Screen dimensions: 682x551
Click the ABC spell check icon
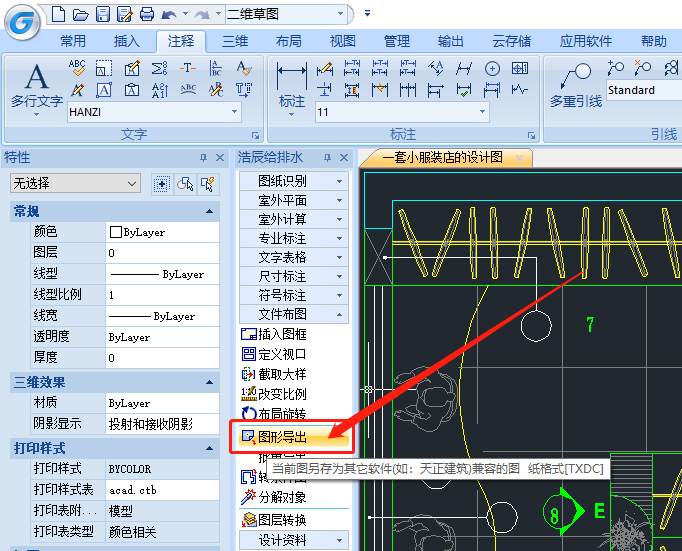pos(77,68)
